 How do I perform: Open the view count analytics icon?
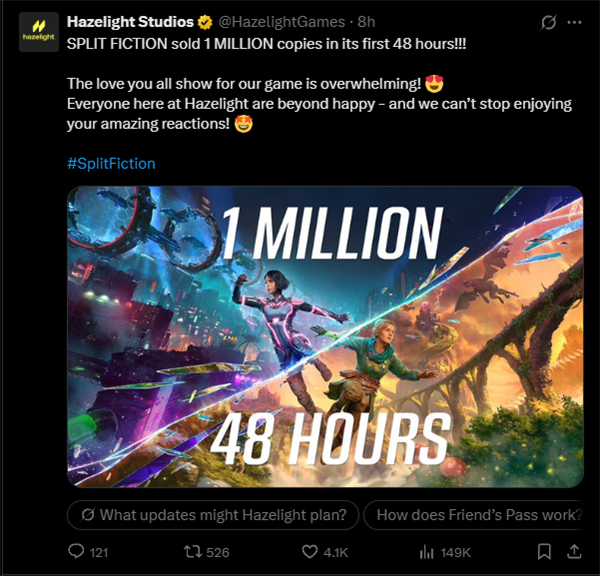(x=425, y=551)
